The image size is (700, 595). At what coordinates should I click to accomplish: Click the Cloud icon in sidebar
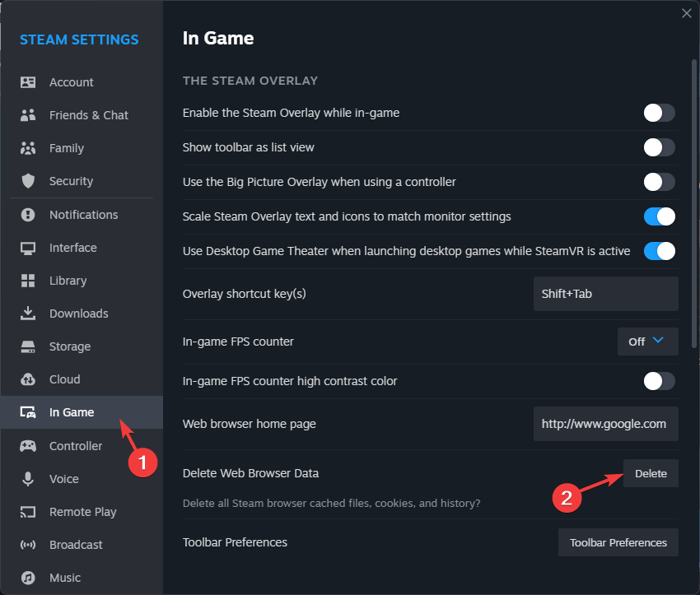click(28, 379)
